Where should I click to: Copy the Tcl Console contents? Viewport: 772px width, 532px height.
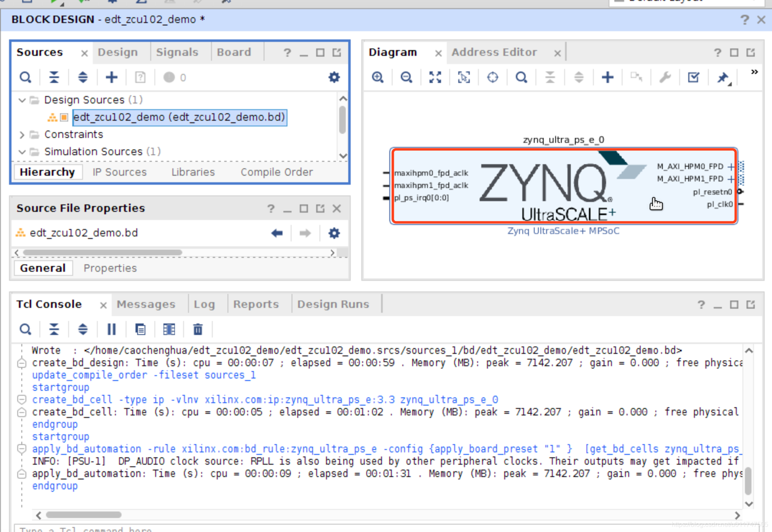click(140, 329)
